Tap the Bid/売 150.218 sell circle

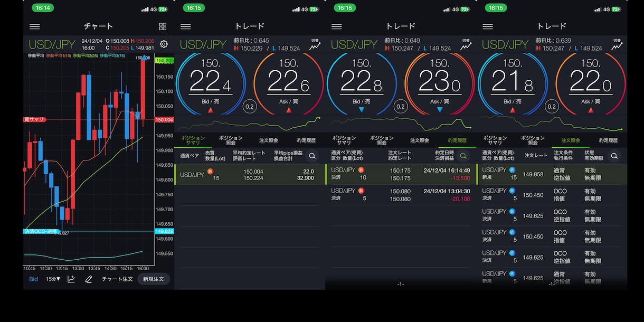[x=513, y=84]
